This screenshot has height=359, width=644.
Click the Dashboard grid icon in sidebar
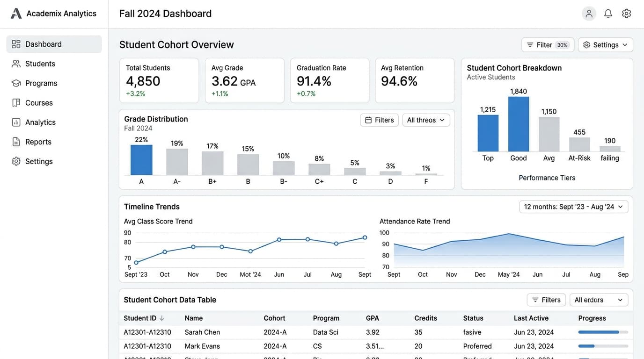pyautogui.click(x=16, y=44)
